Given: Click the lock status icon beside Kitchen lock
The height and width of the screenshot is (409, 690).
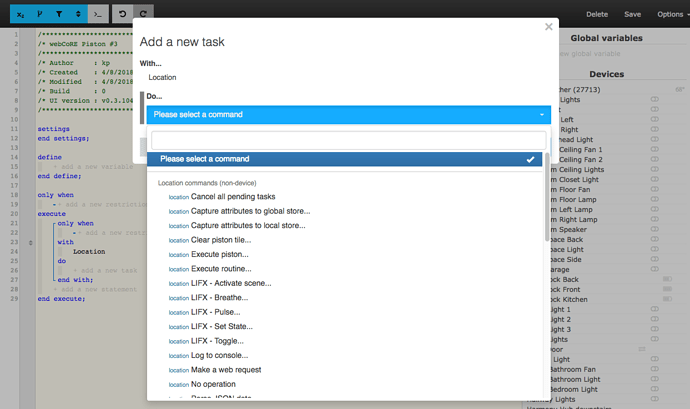Looking at the screenshot, I should pos(668,299).
